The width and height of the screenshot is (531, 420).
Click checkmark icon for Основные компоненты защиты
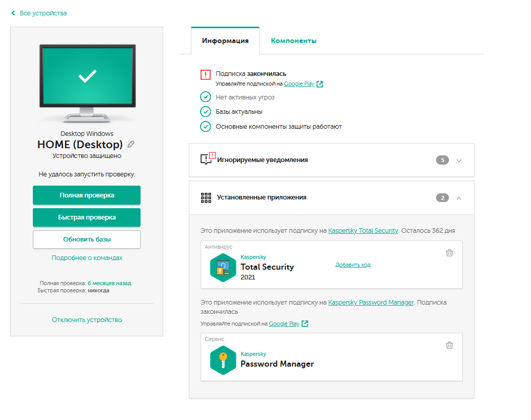coord(206,126)
